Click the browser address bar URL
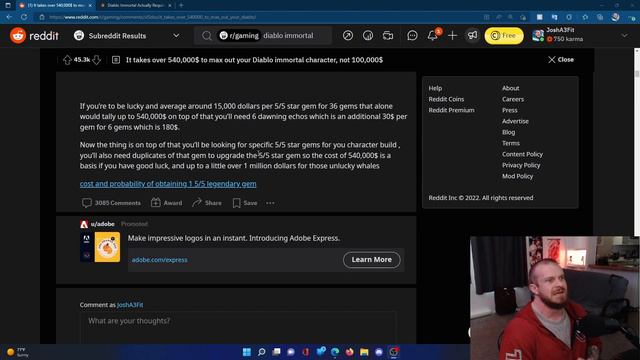Viewport: 640px width, 360px height. [153, 17]
